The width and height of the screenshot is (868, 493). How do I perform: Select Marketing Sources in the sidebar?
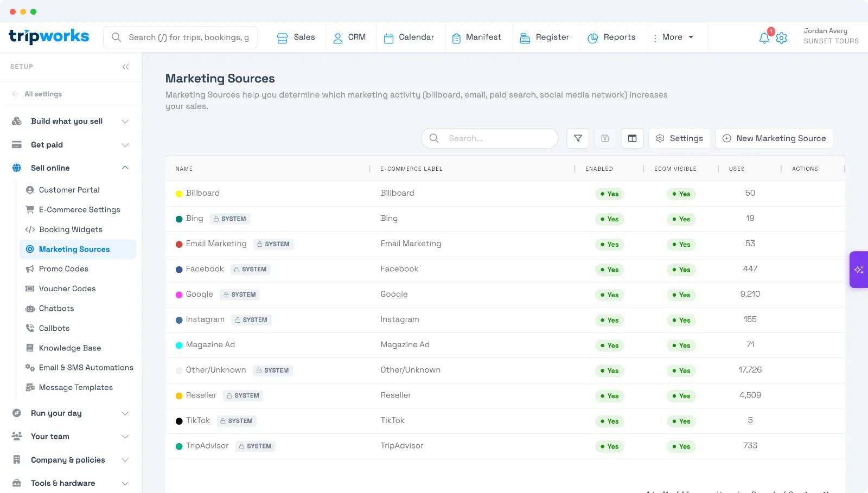point(78,249)
